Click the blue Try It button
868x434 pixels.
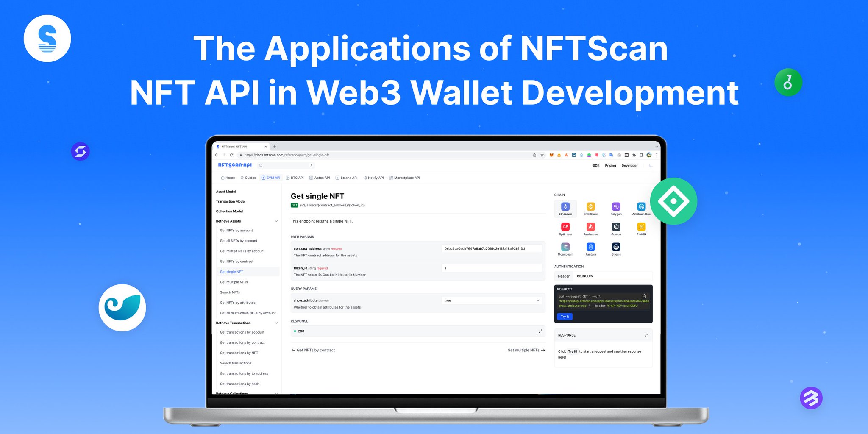[x=565, y=317]
